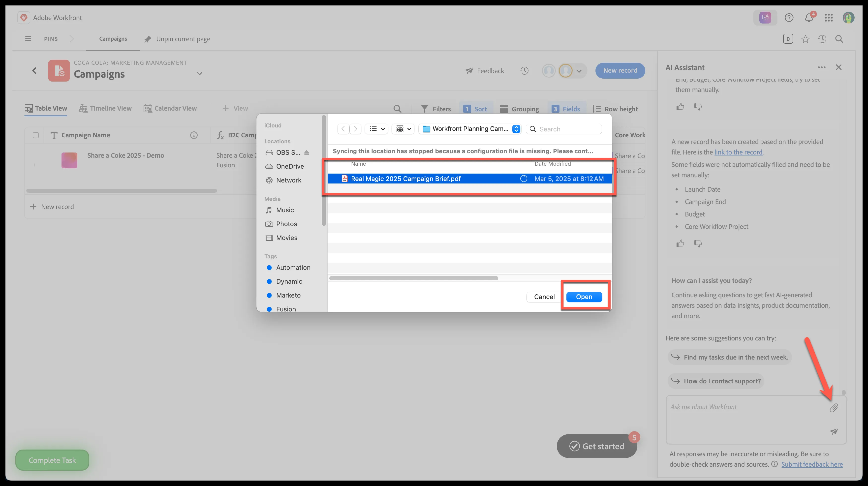Open Submit feedback here link
This screenshot has width=868, height=486.
(812, 464)
